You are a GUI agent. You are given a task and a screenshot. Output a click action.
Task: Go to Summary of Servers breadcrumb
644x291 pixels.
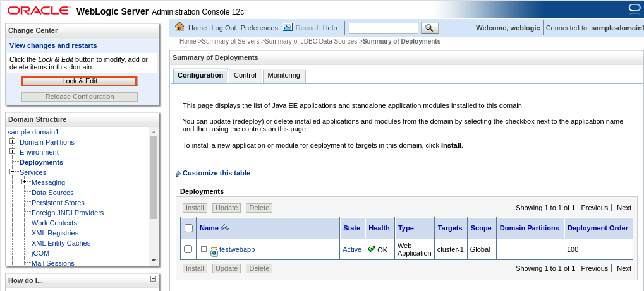click(231, 42)
